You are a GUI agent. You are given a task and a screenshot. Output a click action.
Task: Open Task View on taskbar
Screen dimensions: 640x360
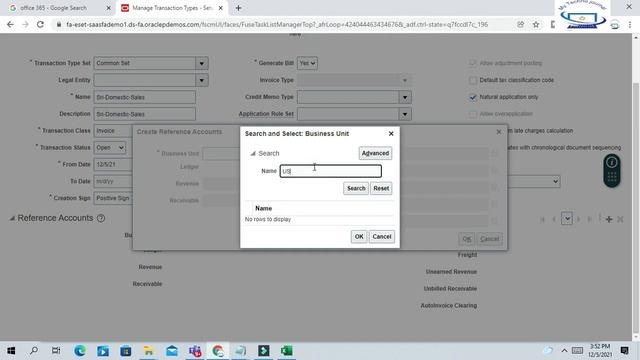click(56, 351)
